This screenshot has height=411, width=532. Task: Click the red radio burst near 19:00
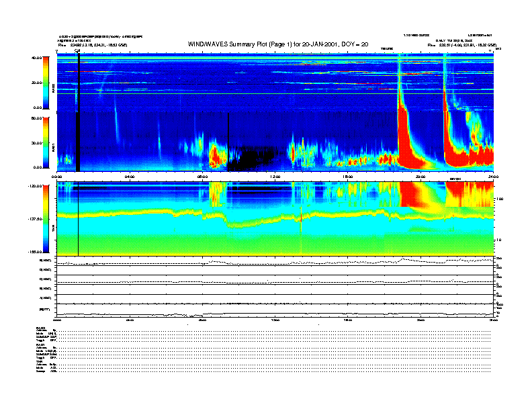404,139
